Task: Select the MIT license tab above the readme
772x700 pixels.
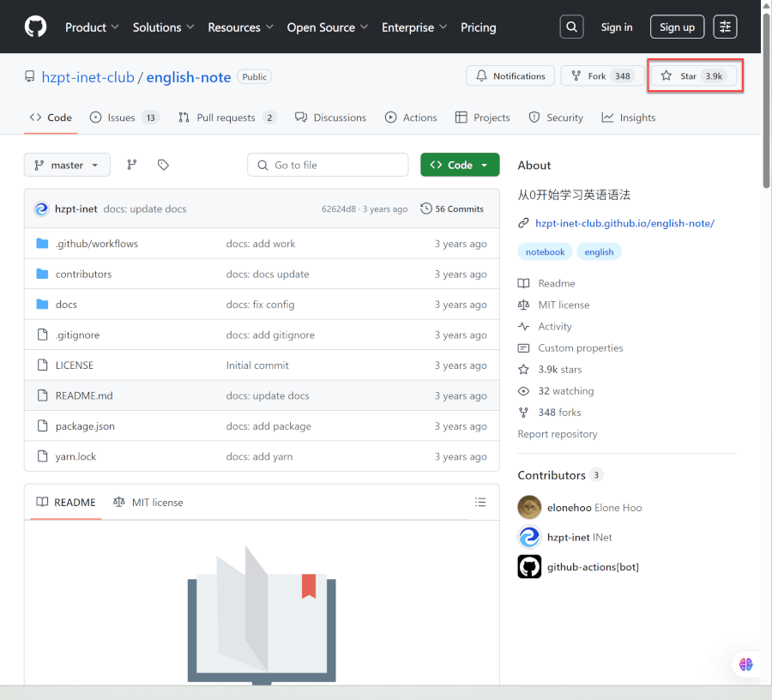Action: pos(148,503)
